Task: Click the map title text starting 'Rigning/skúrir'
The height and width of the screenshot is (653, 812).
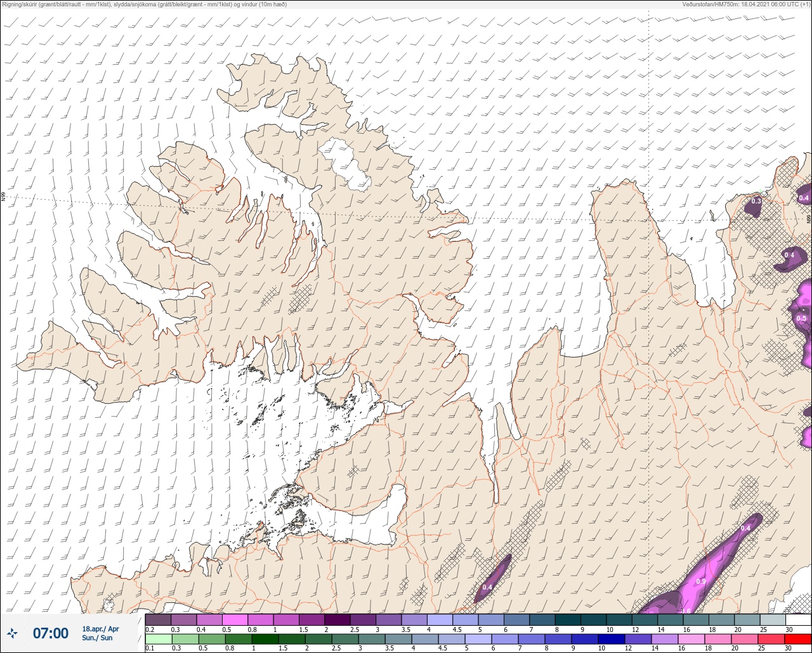Action: click(x=144, y=4)
